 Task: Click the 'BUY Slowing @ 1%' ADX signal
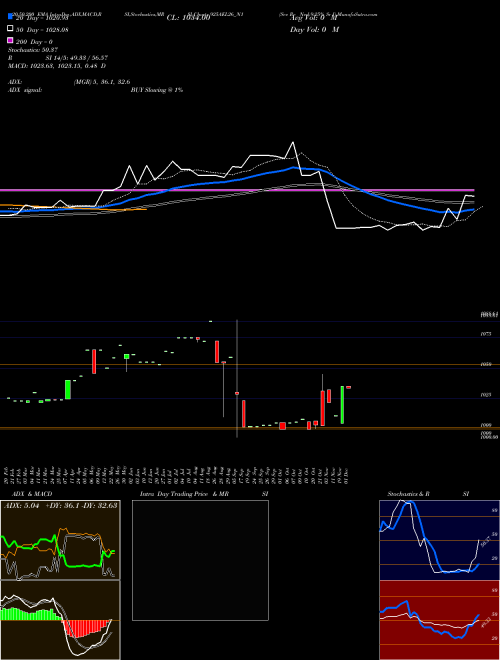[x=157, y=90]
